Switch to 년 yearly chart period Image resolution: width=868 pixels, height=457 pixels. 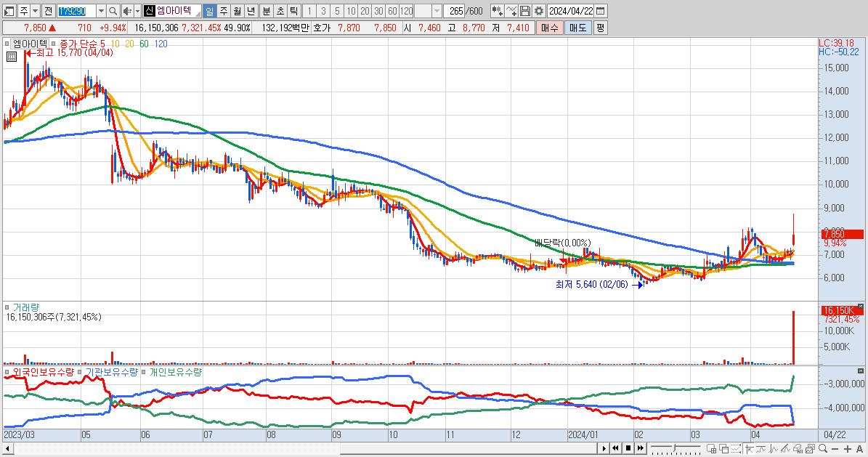click(251, 11)
